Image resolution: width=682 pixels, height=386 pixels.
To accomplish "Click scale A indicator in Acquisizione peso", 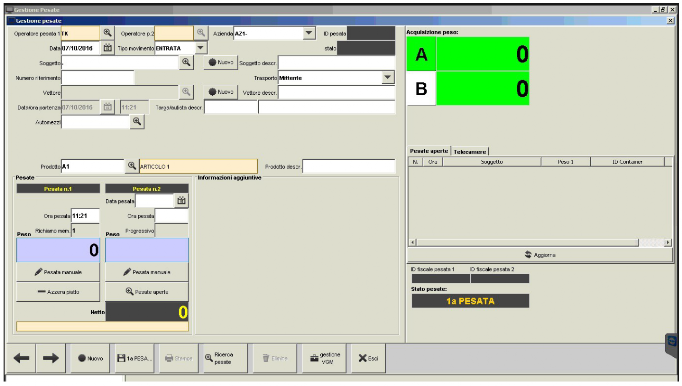I will 421,54.
